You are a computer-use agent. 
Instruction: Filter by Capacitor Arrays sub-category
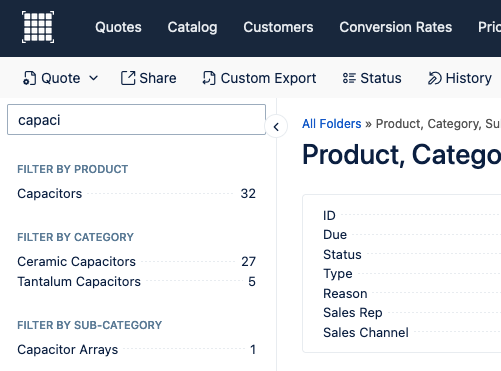tap(136, 350)
